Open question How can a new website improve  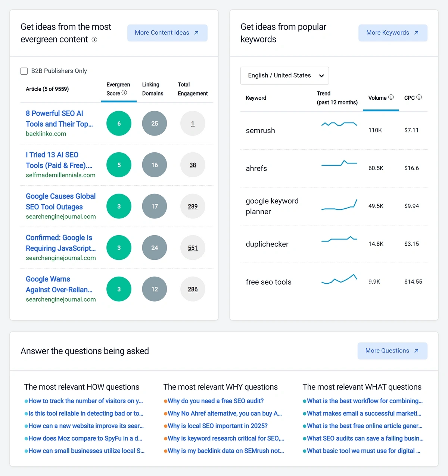click(x=86, y=426)
